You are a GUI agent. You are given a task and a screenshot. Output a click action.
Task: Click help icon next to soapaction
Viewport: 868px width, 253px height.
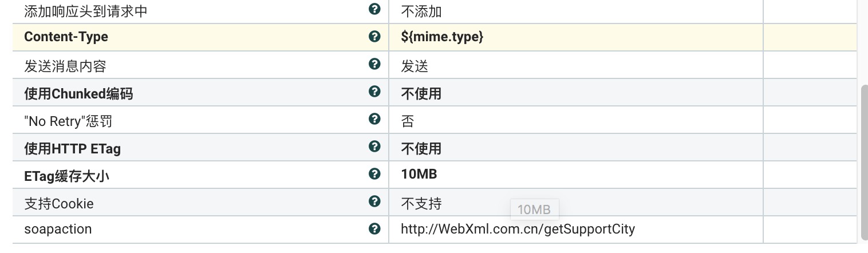[x=374, y=229]
